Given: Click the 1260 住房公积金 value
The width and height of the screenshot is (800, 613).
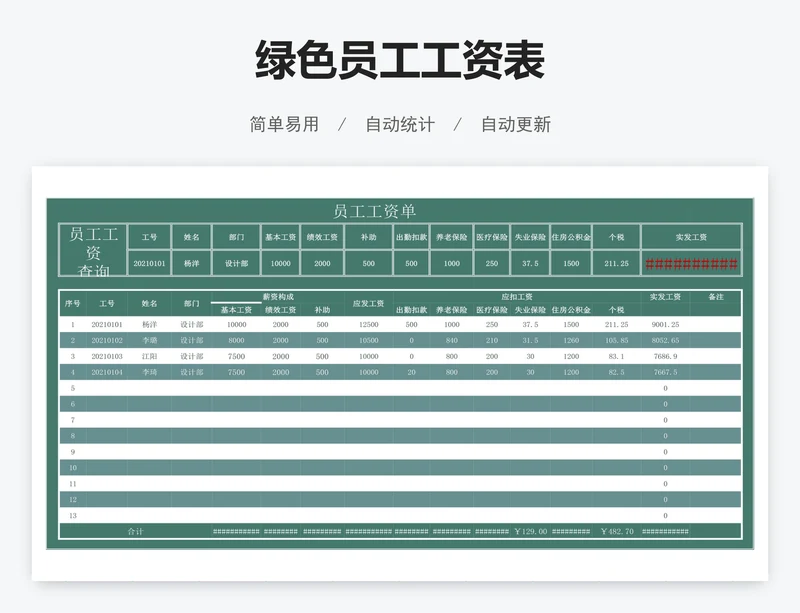Looking at the screenshot, I should [571, 340].
